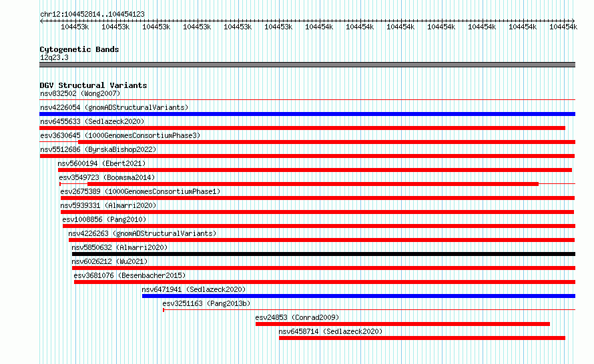
Task: Click the first 104453k ruler label
Action: pyautogui.click(x=75, y=27)
